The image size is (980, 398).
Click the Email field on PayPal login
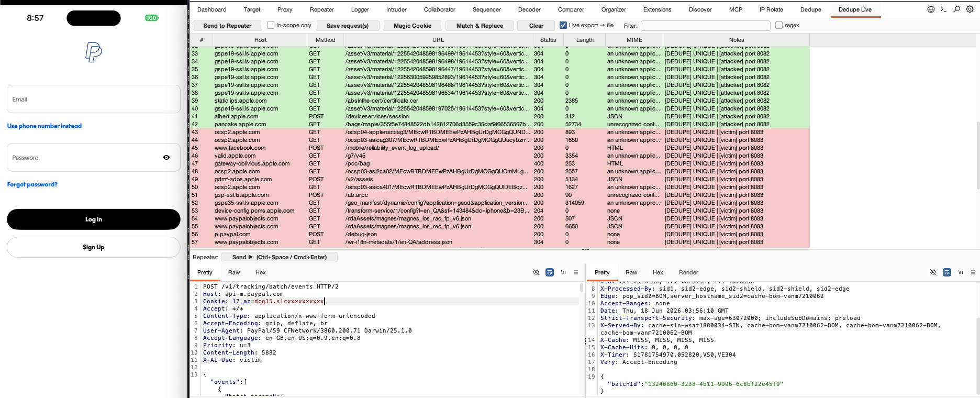click(x=94, y=99)
